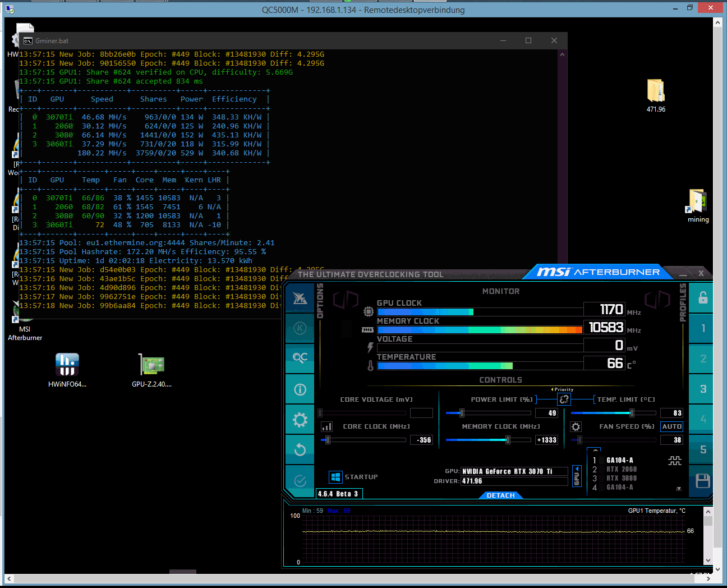
Task: Toggle Apply at Windows Startup button
Action: (335, 477)
